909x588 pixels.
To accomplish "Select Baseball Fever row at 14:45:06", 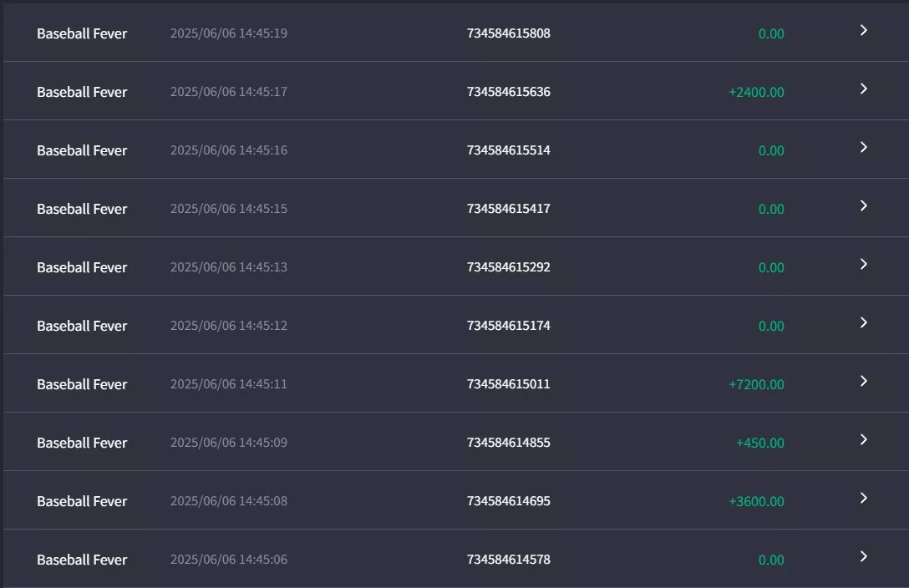I will (456, 559).
